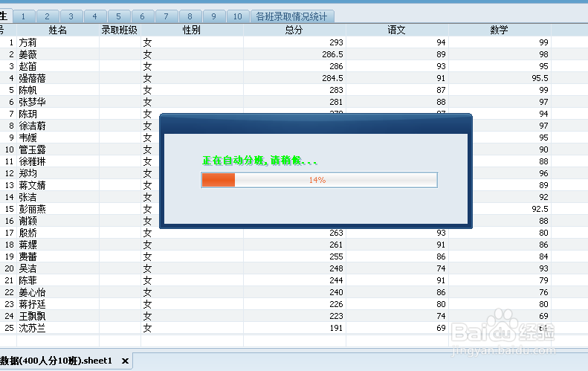Click the 14% progress bar
This screenshot has width=588, height=371.
[x=319, y=180]
